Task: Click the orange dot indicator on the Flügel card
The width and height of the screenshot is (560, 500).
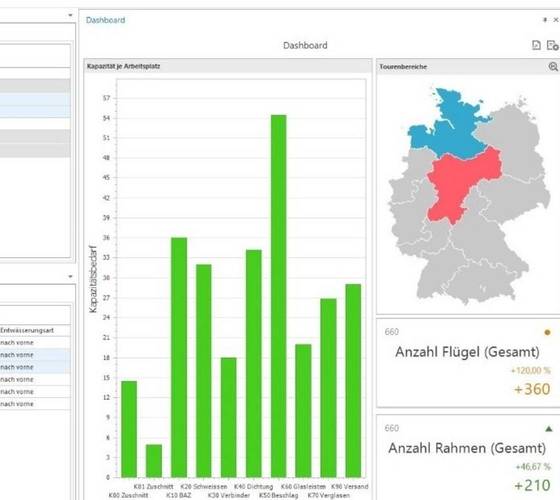Action: click(x=547, y=332)
